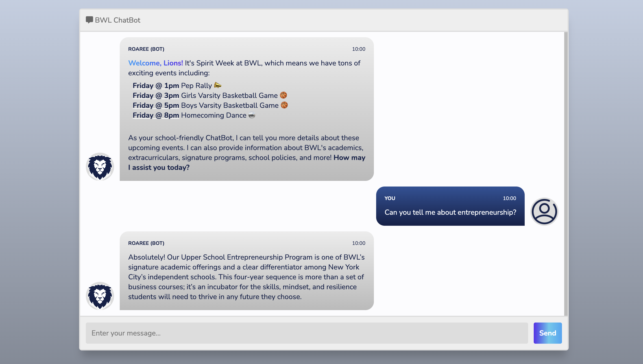Click your user profile avatar icon
Viewport: 643px width, 364px height.
(x=544, y=211)
